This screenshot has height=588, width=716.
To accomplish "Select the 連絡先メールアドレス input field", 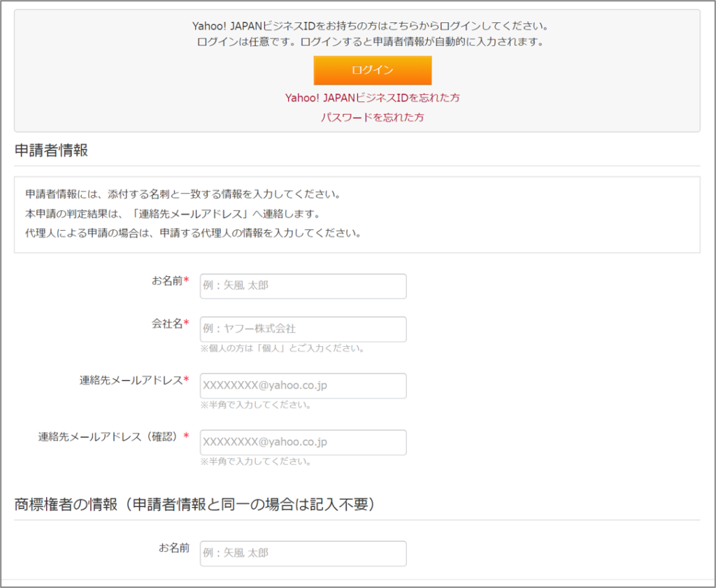I will click(303, 386).
